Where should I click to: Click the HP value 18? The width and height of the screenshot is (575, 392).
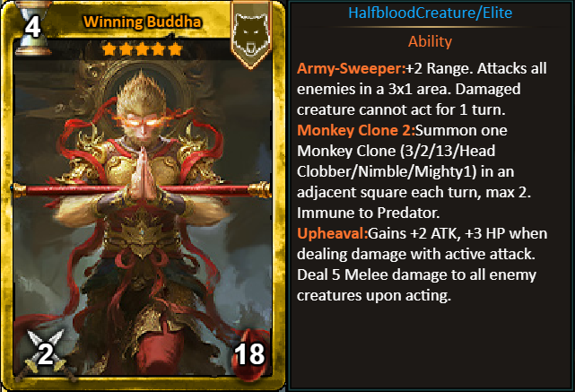tap(249, 354)
